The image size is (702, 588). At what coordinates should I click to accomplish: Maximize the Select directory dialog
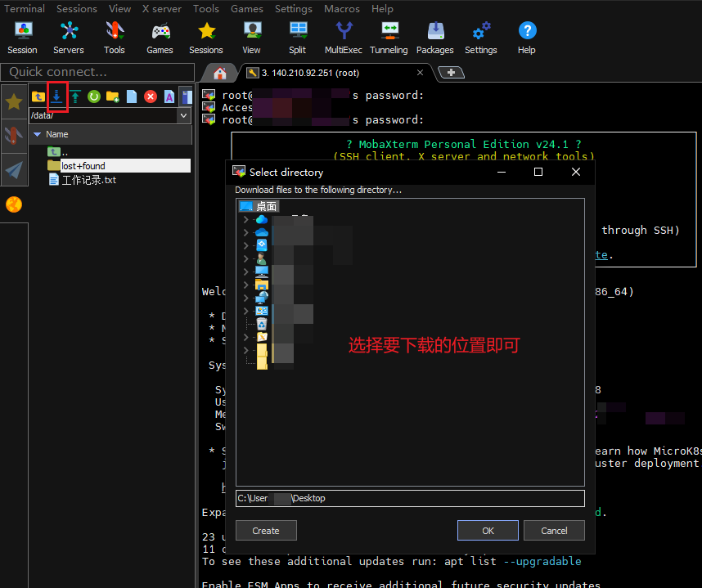538,172
